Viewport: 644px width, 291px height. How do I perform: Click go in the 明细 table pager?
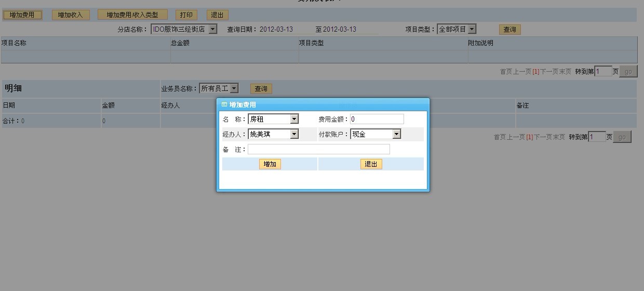pos(622,137)
